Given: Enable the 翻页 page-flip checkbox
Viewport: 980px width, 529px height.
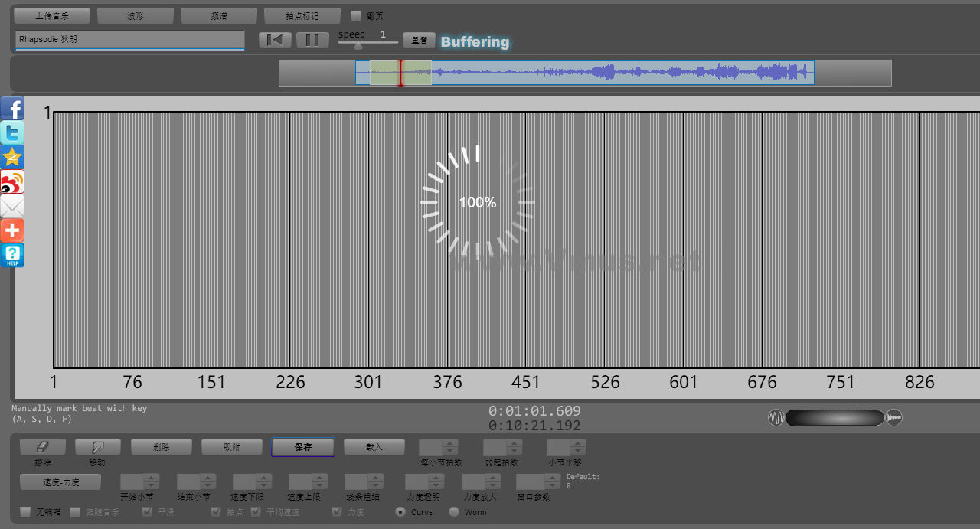Looking at the screenshot, I should [x=355, y=15].
